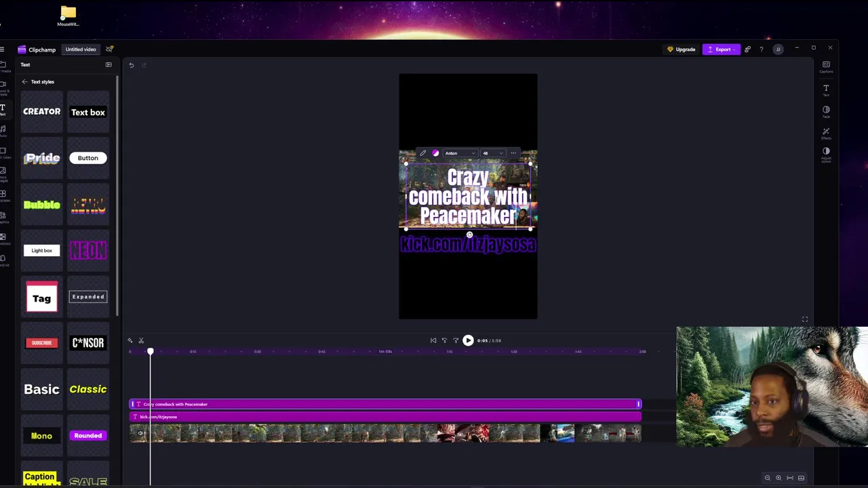The image size is (868, 488).
Task: Click the undo arrow
Action: coord(132,65)
